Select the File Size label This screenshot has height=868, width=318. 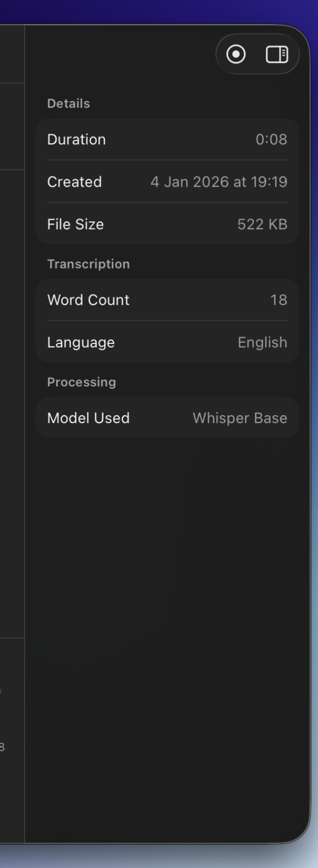click(75, 224)
